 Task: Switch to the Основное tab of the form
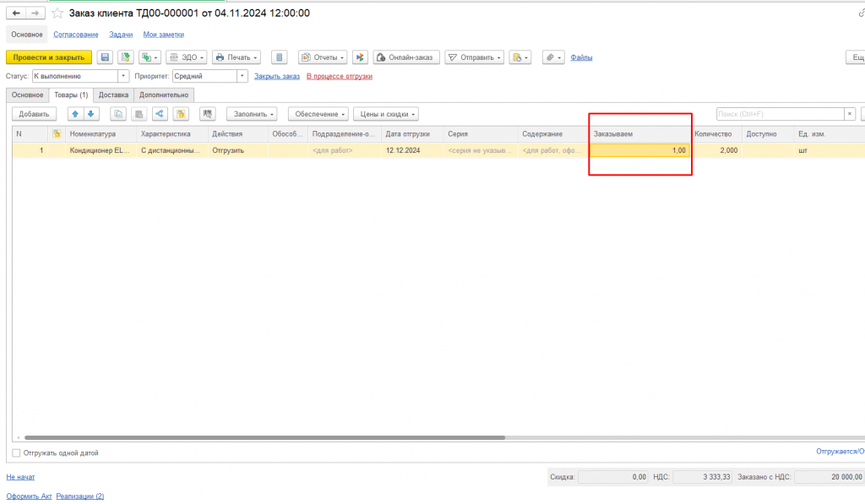click(28, 95)
